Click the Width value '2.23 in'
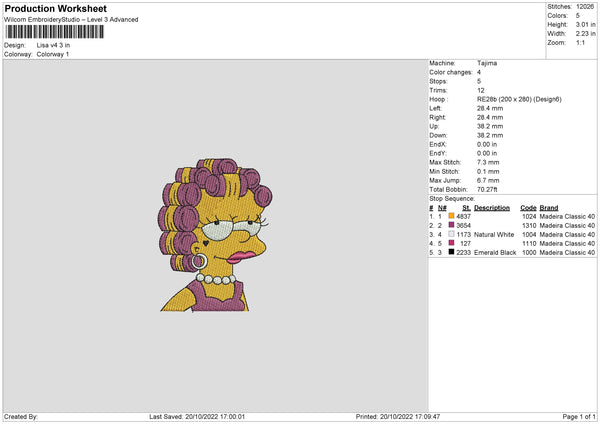 [586, 34]
